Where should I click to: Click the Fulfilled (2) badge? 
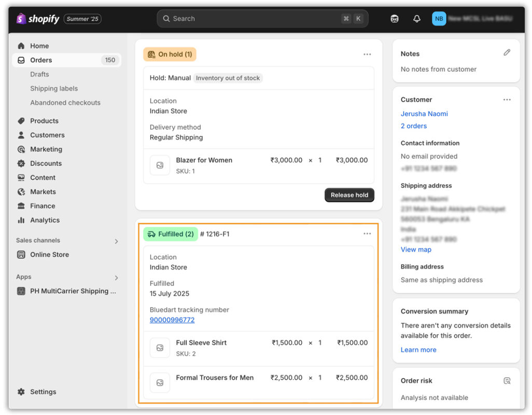170,234
